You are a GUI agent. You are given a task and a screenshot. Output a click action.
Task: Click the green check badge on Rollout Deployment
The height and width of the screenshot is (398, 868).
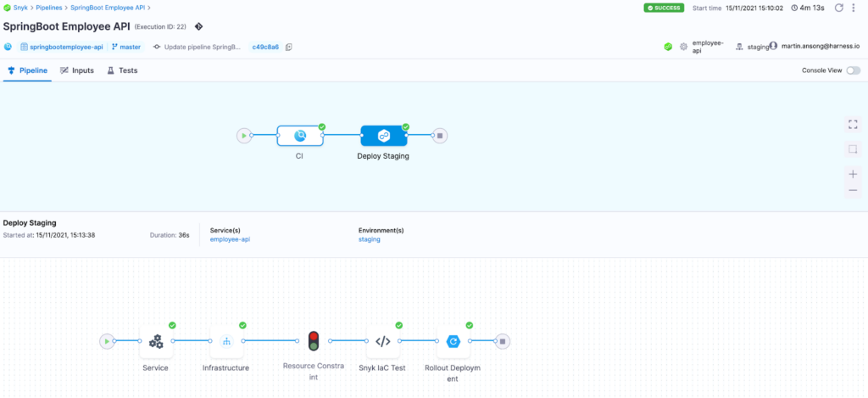[x=470, y=325]
